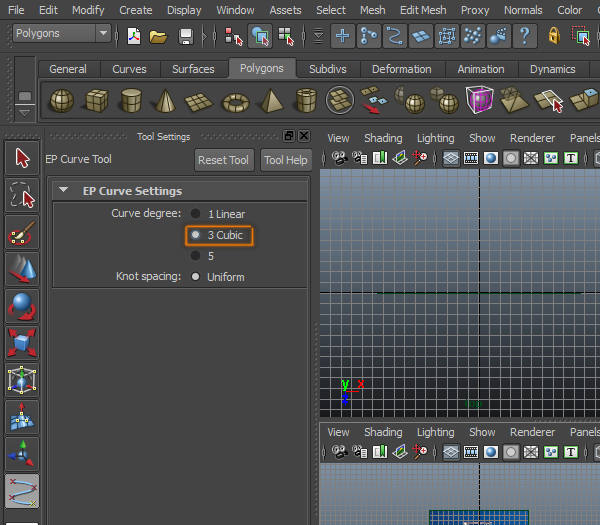
Task: Click the Save scene icon
Action: click(185, 37)
